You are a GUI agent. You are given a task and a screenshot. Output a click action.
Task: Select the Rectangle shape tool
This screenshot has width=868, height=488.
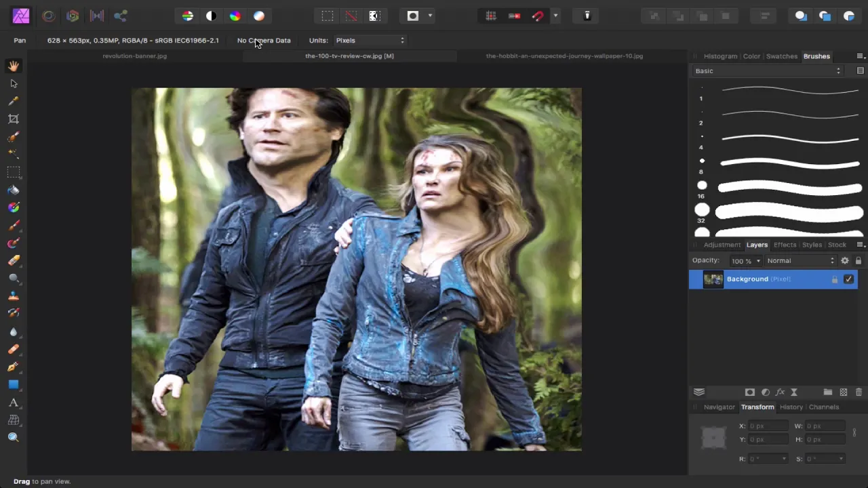point(14,384)
